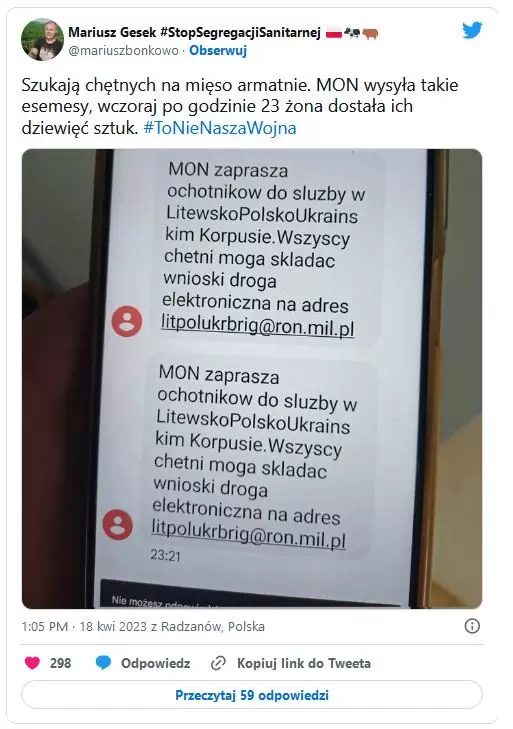Click the tweet info circle icon
Screen dimensions: 513x729
(472, 626)
